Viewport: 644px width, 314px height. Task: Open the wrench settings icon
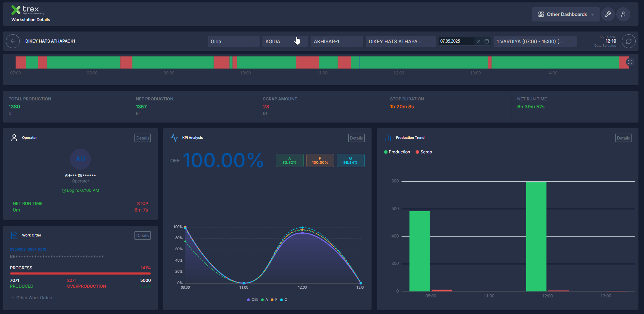pos(608,14)
